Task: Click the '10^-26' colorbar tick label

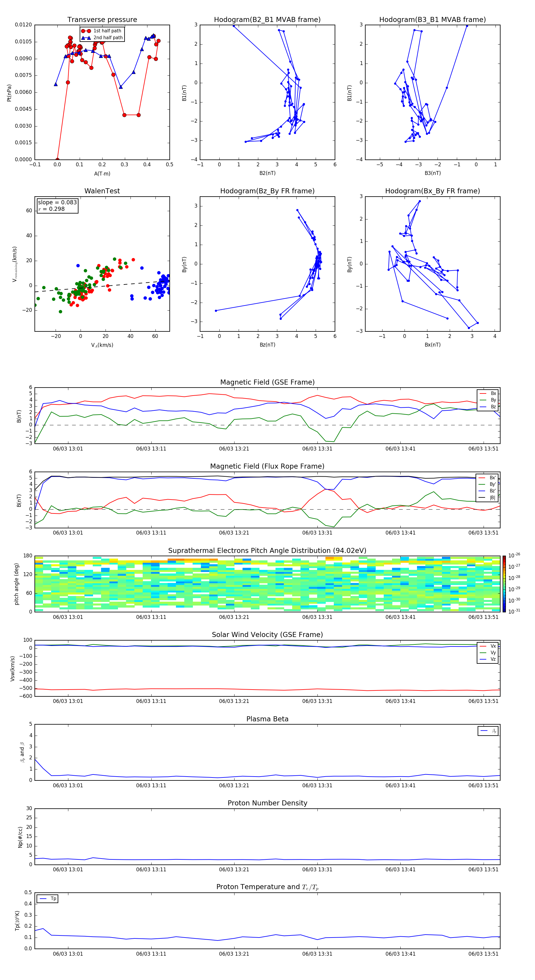Action: [514, 555]
